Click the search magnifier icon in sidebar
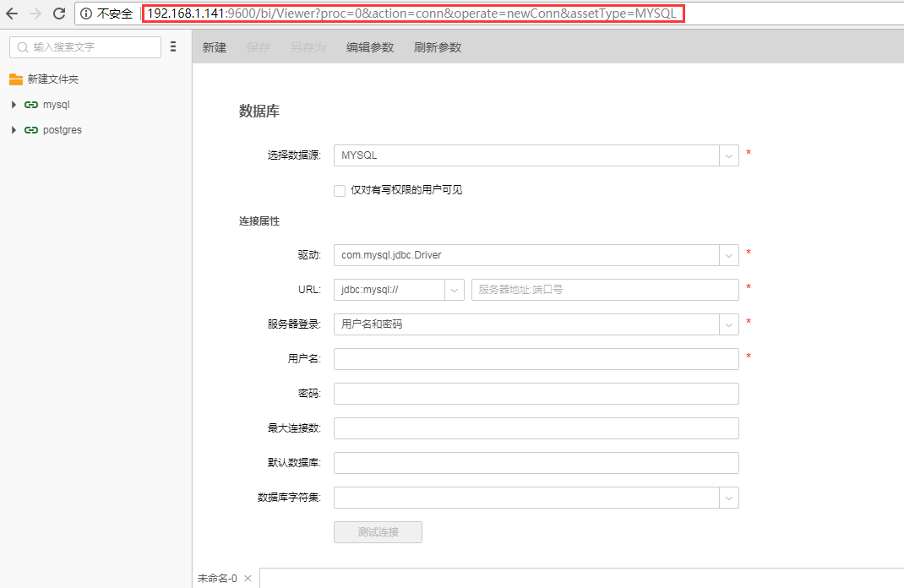 [x=23, y=47]
